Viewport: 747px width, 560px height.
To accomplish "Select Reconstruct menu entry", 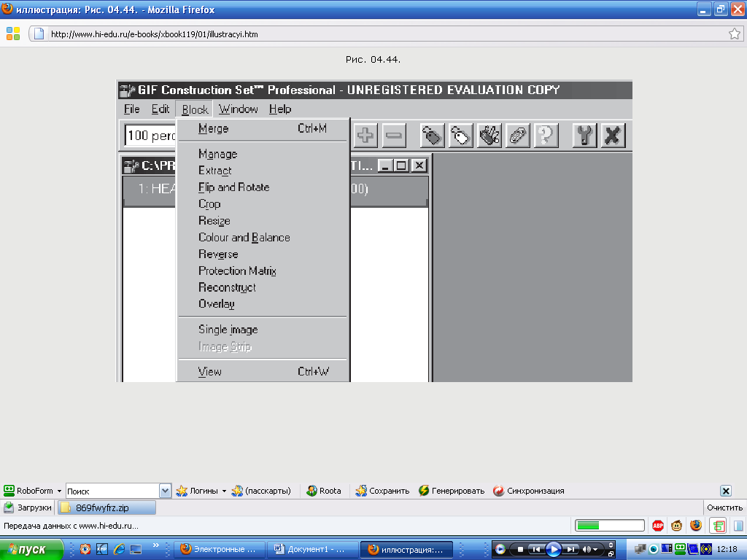I will 263,287.
